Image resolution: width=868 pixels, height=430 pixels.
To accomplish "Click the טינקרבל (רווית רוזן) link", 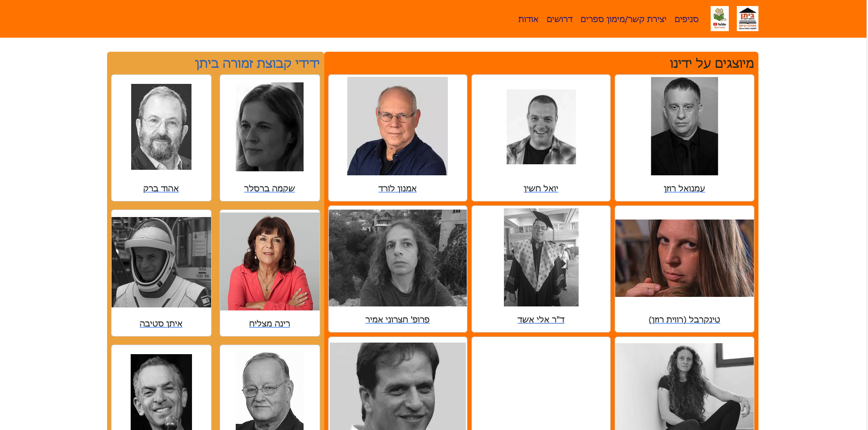I will (x=684, y=319).
